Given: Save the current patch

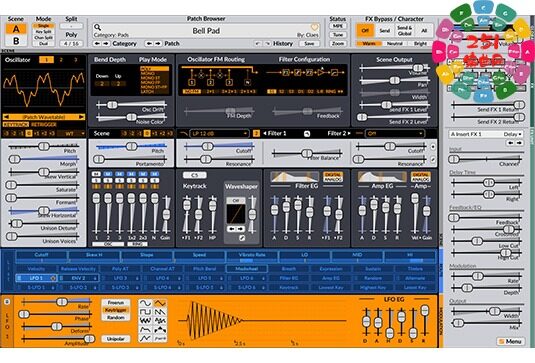Looking at the screenshot, I should tap(309, 44).
